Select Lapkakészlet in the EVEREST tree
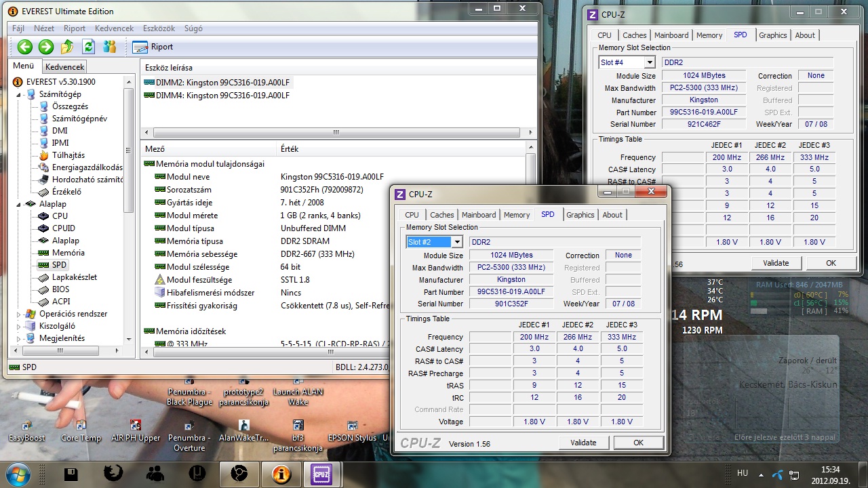Viewport: 868px width, 488px height. click(x=75, y=277)
